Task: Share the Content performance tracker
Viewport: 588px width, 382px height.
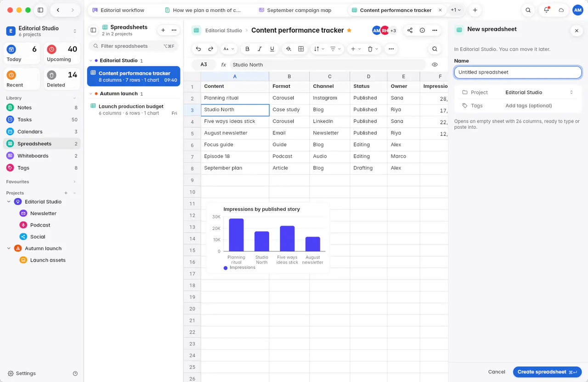Action: [410, 30]
